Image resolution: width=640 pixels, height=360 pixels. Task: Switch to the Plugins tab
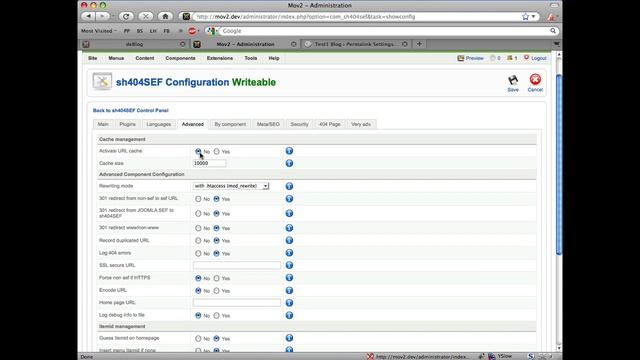point(127,124)
